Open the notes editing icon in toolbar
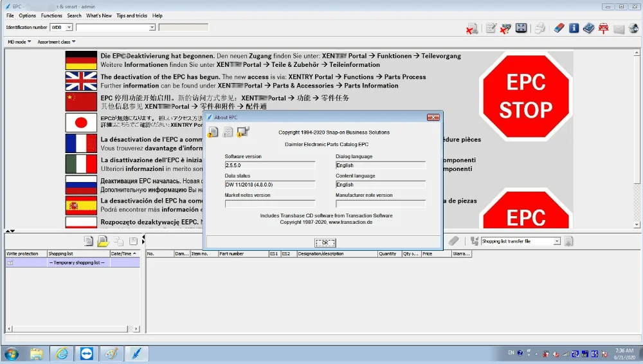The image size is (643, 364). pos(491,28)
